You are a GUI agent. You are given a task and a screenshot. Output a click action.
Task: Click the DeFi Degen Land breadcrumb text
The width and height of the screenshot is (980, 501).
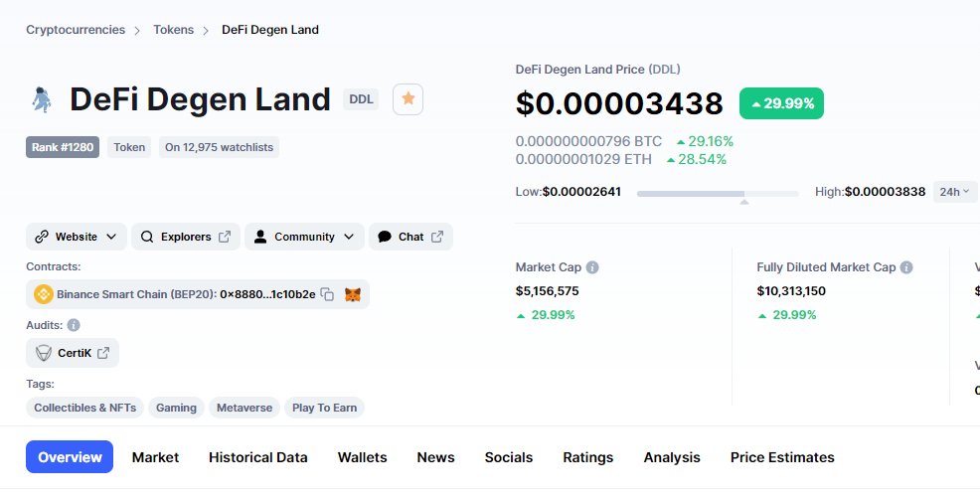270,30
